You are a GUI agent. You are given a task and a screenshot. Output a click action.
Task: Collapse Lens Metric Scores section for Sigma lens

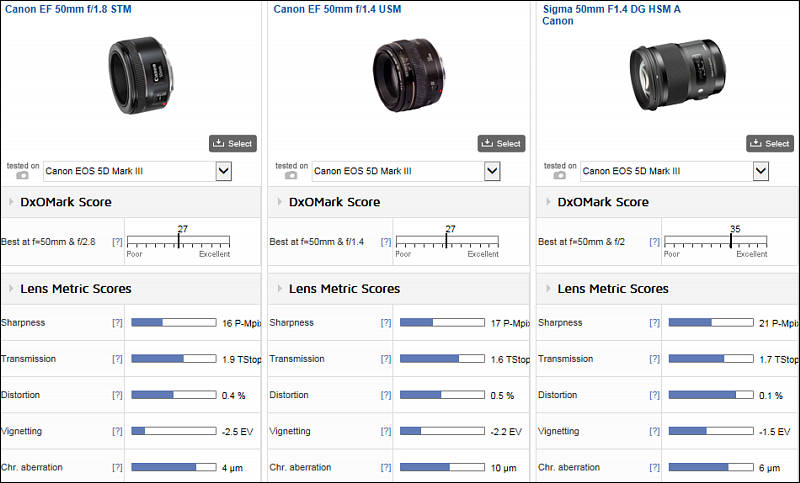pyautogui.click(x=548, y=289)
